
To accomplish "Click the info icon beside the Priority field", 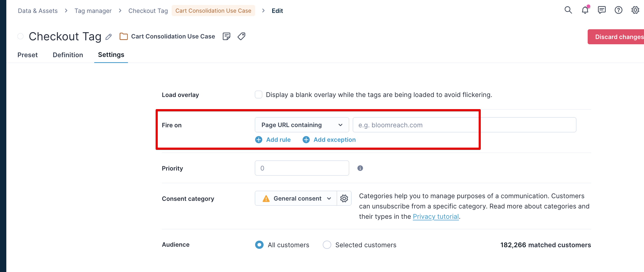I will tap(360, 168).
